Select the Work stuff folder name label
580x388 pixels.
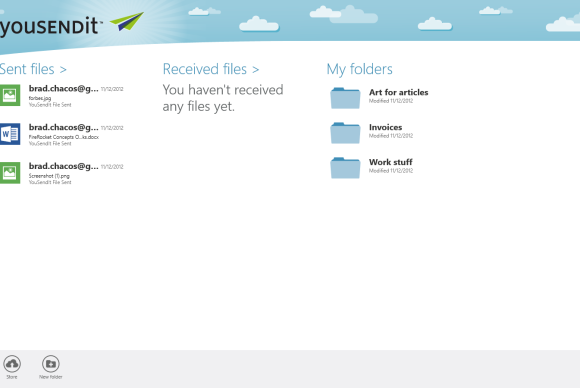391,162
